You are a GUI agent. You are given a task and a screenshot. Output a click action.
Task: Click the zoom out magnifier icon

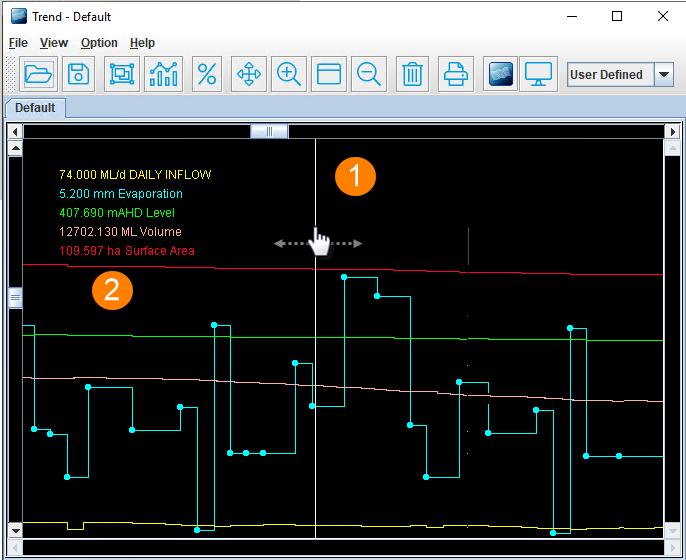click(370, 74)
